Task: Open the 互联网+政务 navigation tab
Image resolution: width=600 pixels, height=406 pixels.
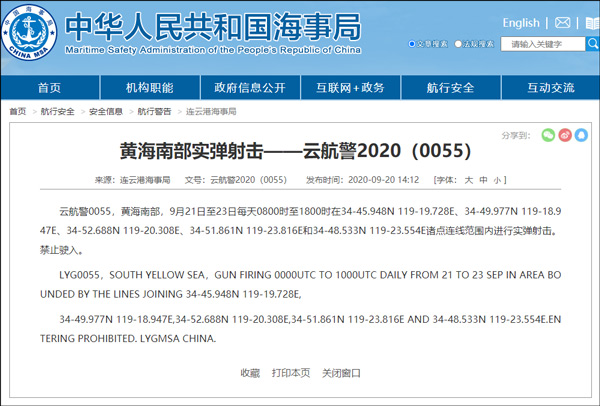Action: point(351,88)
